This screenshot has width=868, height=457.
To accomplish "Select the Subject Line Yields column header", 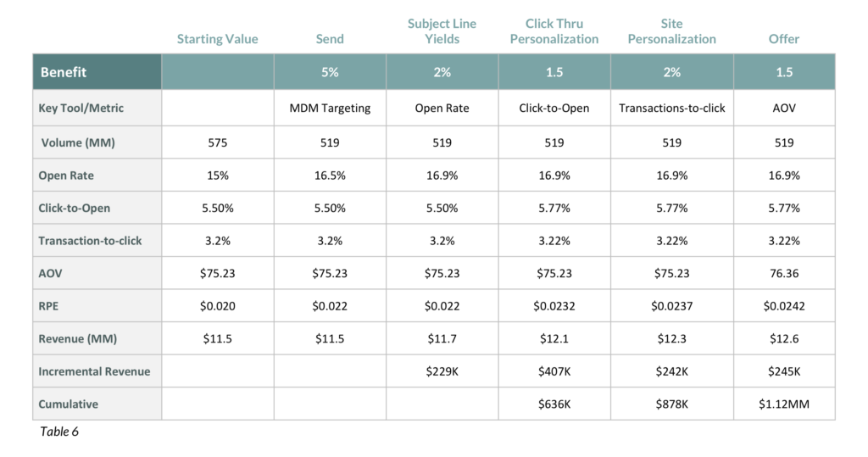I will pyautogui.click(x=442, y=31).
